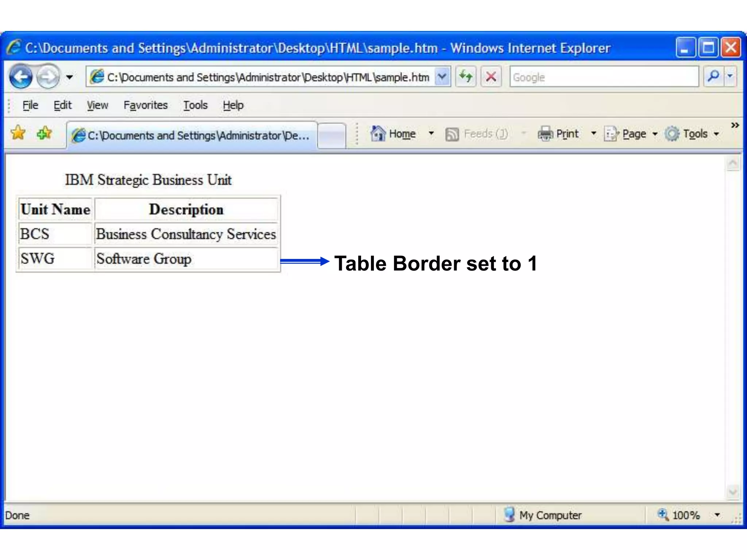Expand the address bar history dropdown

pyautogui.click(x=442, y=77)
